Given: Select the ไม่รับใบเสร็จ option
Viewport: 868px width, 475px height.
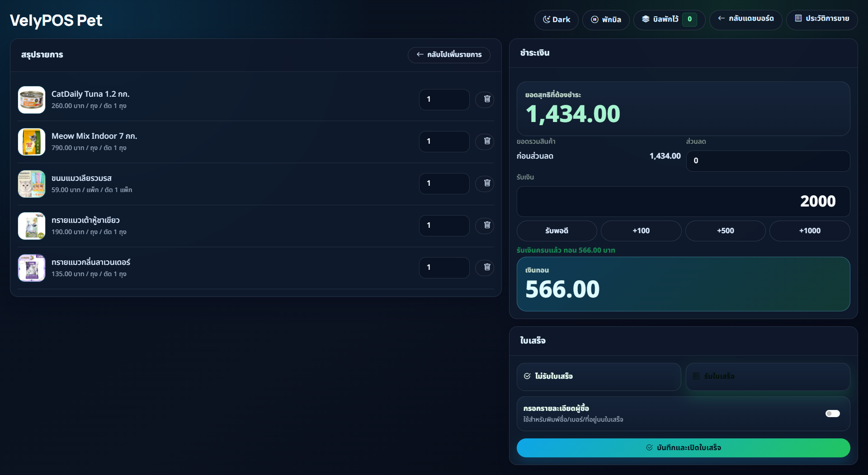Looking at the screenshot, I should pyautogui.click(x=599, y=376).
